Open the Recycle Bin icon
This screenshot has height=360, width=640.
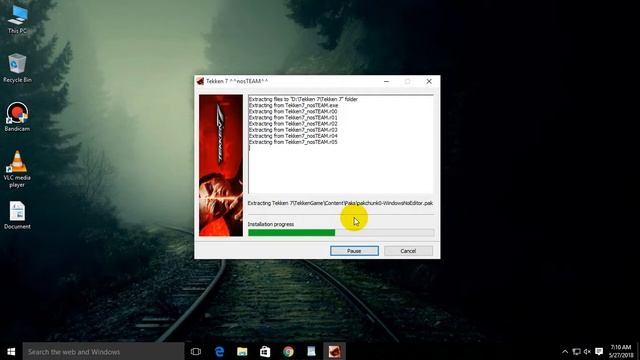[x=17, y=68]
